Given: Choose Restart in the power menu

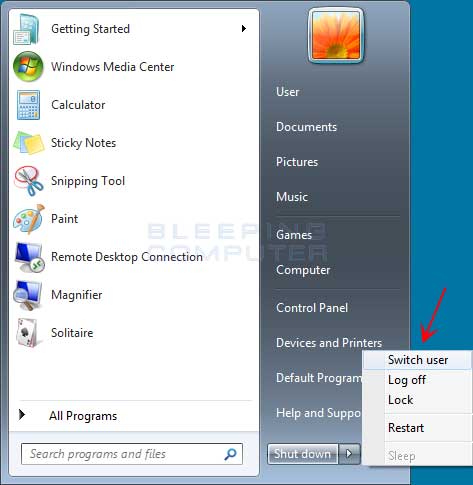Looking at the screenshot, I should 406,428.
